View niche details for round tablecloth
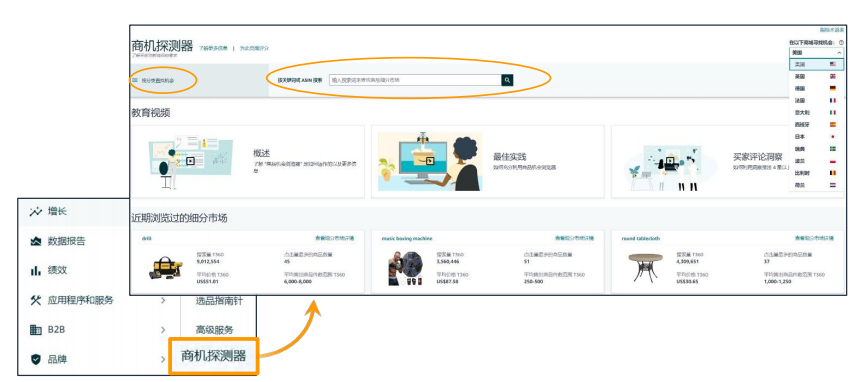Screen dimensions: 864x382 pyautogui.click(x=814, y=239)
